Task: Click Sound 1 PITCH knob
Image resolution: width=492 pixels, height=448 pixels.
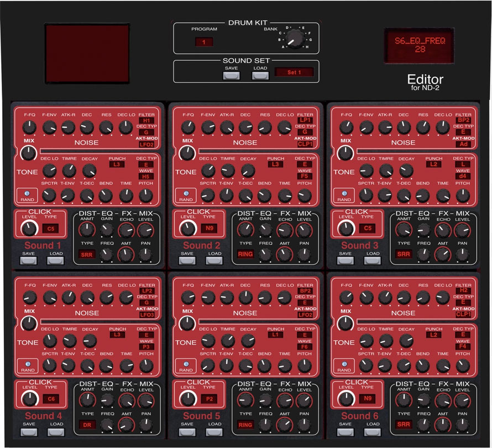Action: (x=146, y=196)
